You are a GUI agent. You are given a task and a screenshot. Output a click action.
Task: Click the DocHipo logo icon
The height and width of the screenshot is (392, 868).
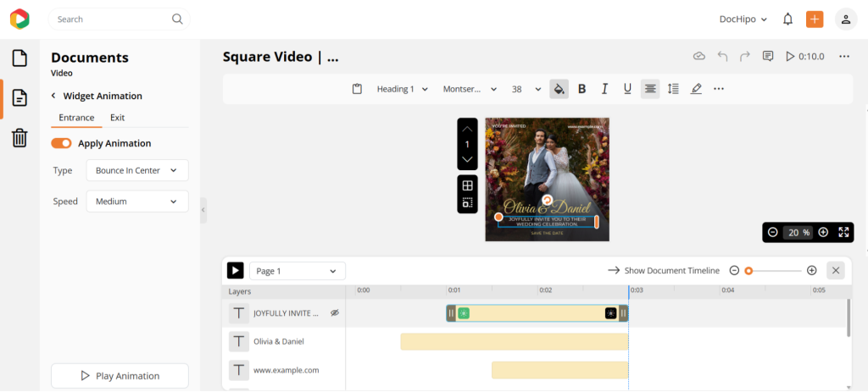tap(19, 19)
